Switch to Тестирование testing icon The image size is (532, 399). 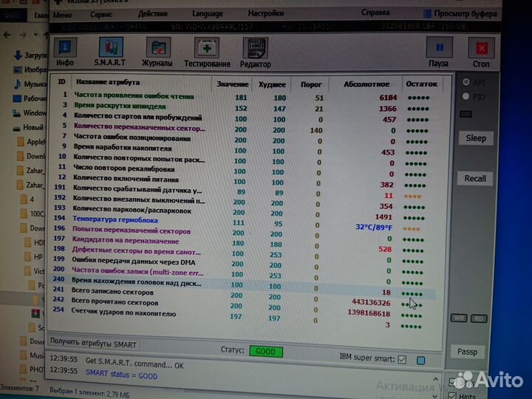[207, 52]
